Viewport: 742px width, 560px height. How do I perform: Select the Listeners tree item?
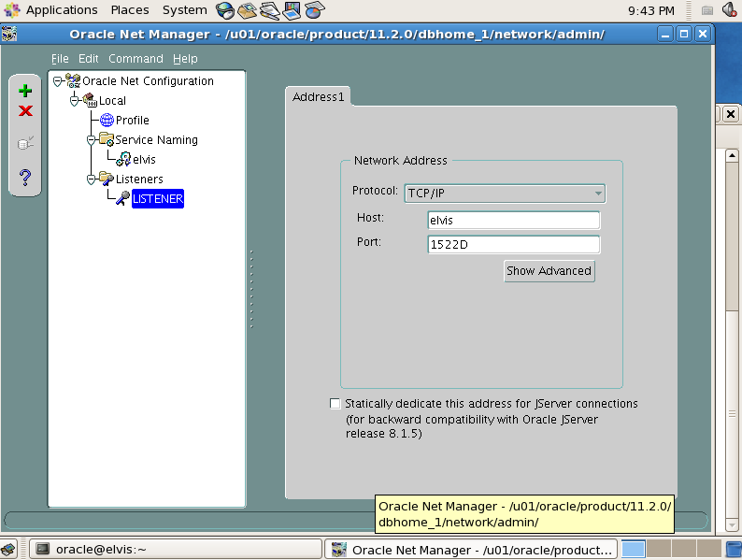pyautogui.click(x=139, y=179)
